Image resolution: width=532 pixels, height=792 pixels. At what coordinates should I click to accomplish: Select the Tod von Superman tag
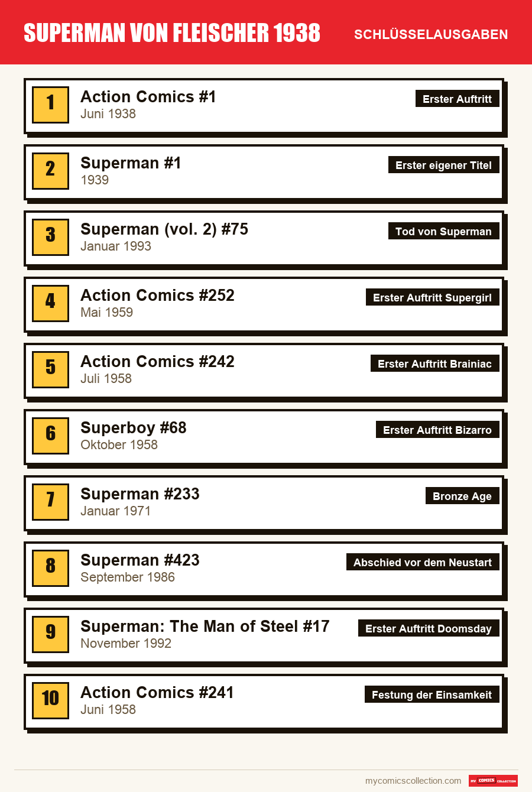(x=444, y=231)
